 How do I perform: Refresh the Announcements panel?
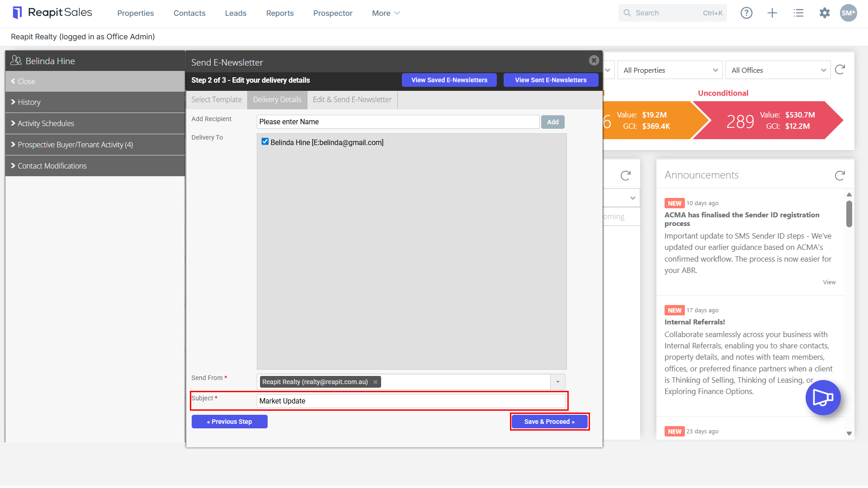(x=840, y=175)
